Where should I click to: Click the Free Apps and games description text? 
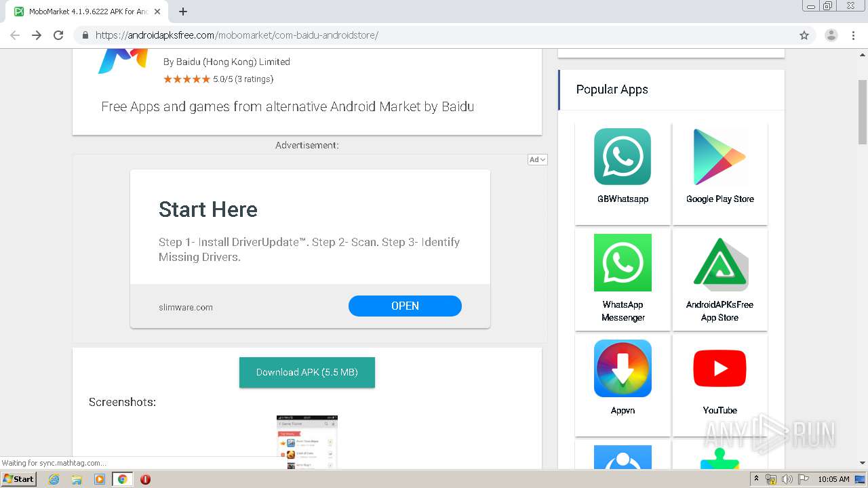coord(288,106)
